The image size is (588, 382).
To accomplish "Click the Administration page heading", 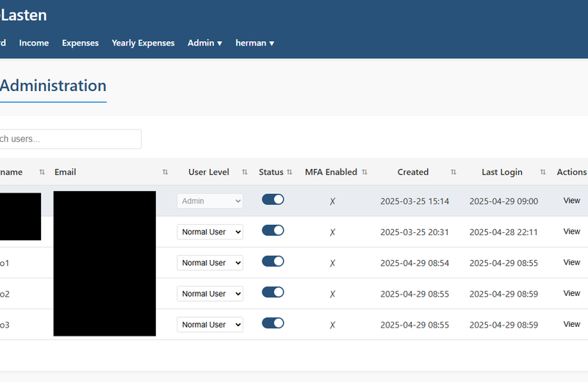I will tap(53, 86).
